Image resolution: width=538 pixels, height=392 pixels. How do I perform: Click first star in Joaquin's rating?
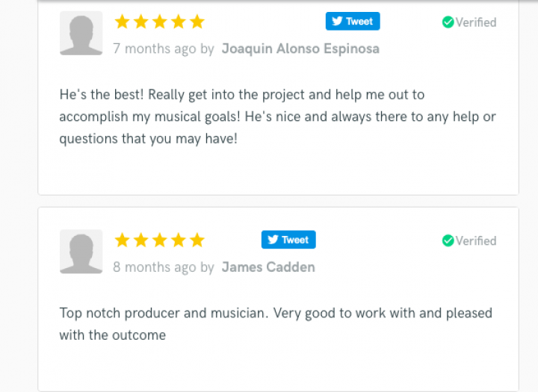click(122, 22)
